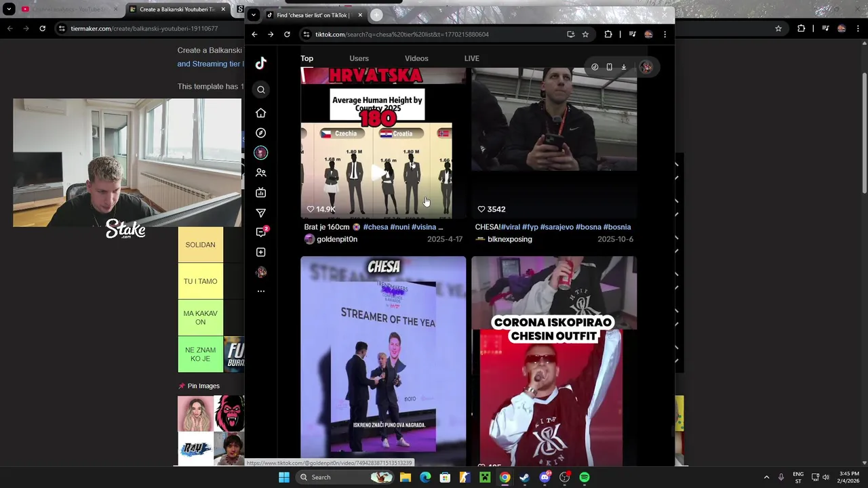Click the Windows taskbar Search box
Viewport: 868px width, 488px height.
[x=346, y=477]
